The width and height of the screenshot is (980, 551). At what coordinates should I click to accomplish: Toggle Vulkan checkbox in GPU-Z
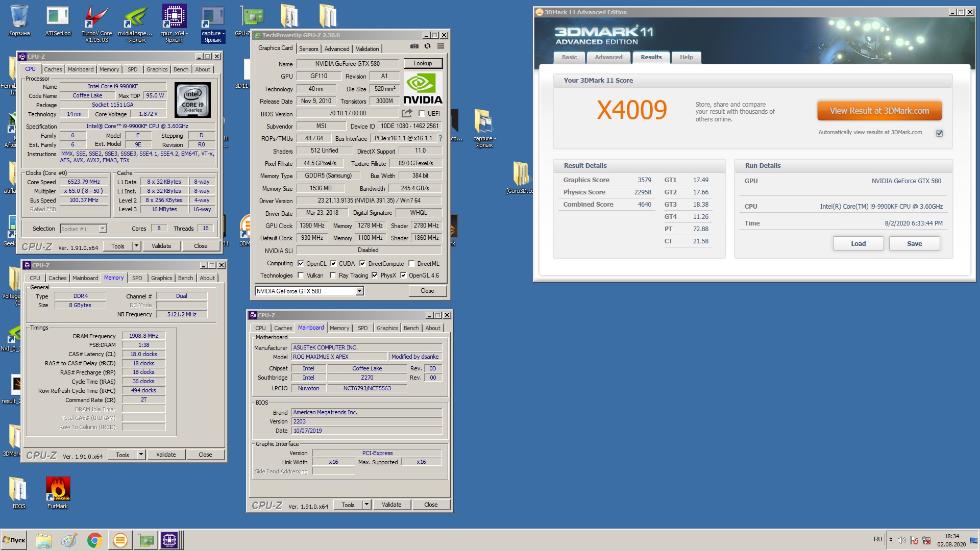[x=301, y=275]
